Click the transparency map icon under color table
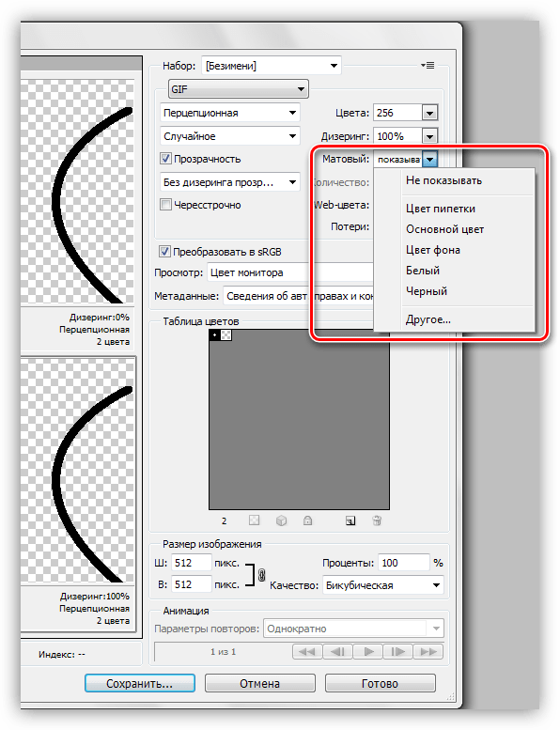Viewport: 560px width, 730px height. click(x=255, y=520)
